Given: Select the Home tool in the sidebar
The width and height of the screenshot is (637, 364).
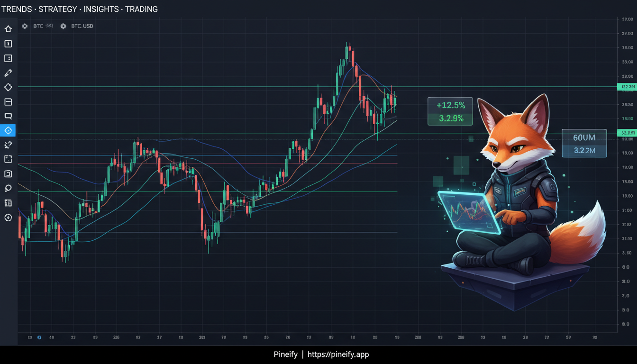Looking at the screenshot, I should [8, 28].
